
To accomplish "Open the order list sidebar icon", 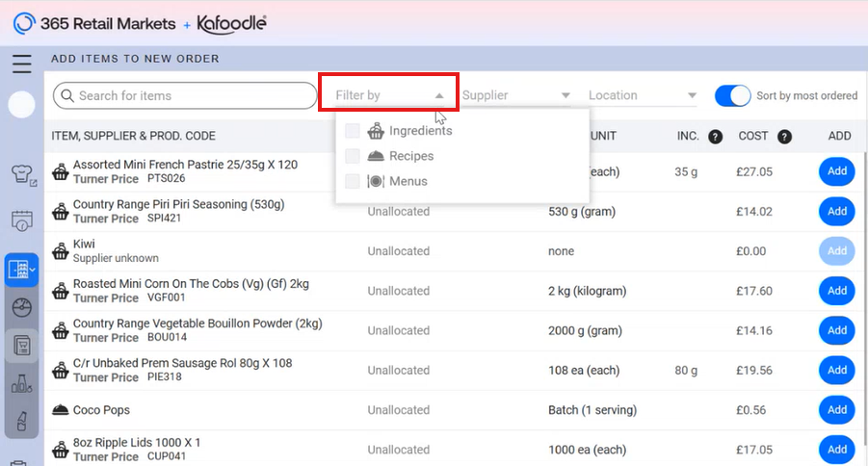I will pyautogui.click(x=21, y=346).
